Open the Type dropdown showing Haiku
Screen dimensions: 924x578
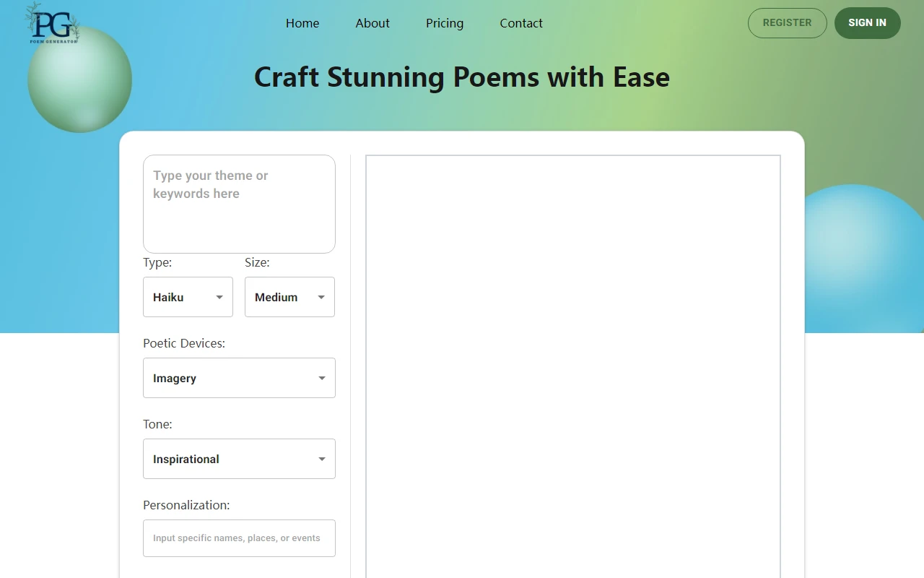click(188, 297)
